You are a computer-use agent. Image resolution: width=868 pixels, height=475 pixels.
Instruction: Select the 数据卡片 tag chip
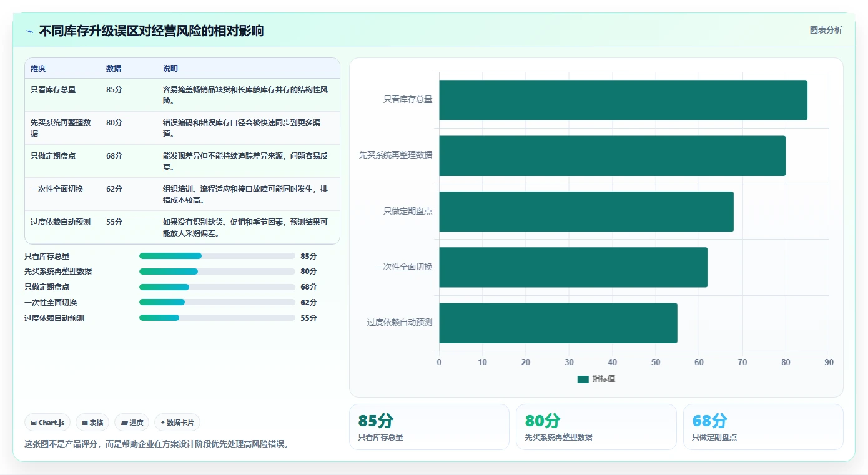177,423
